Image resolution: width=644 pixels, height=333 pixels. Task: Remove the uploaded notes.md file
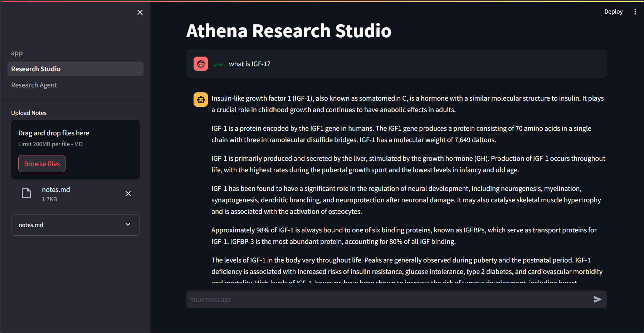point(128,193)
